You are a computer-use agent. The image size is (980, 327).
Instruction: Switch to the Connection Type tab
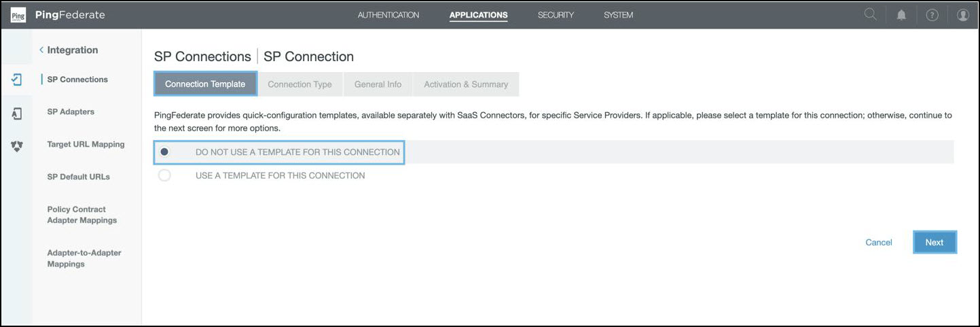click(300, 84)
